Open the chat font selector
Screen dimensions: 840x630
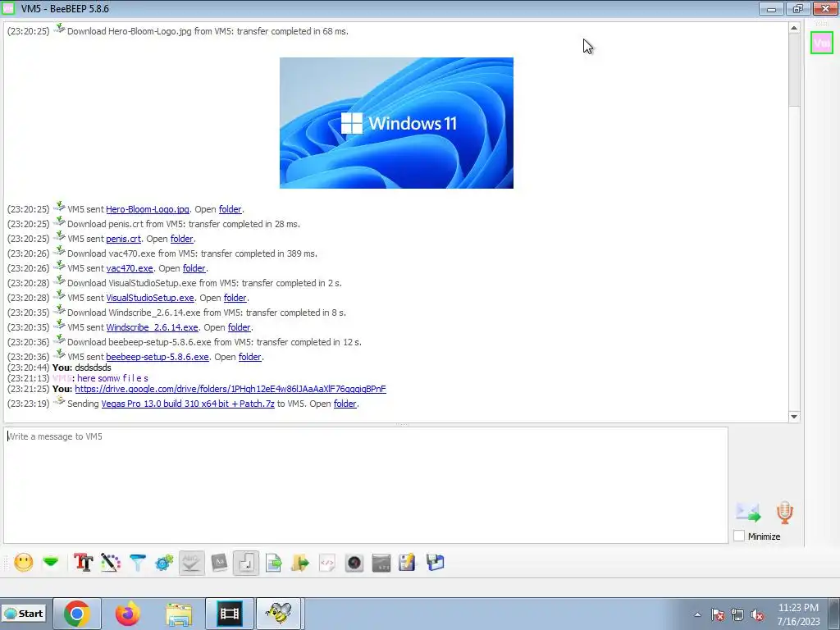83,563
